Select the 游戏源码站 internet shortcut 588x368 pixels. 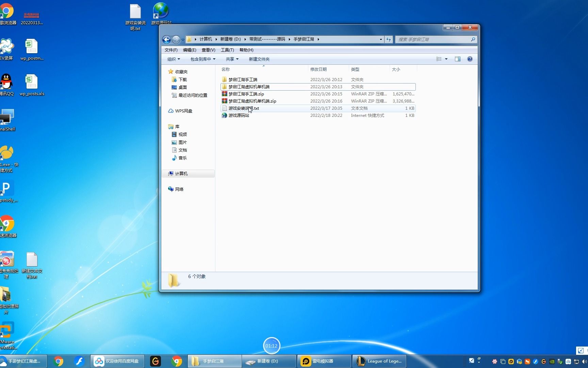pos(318,116)
